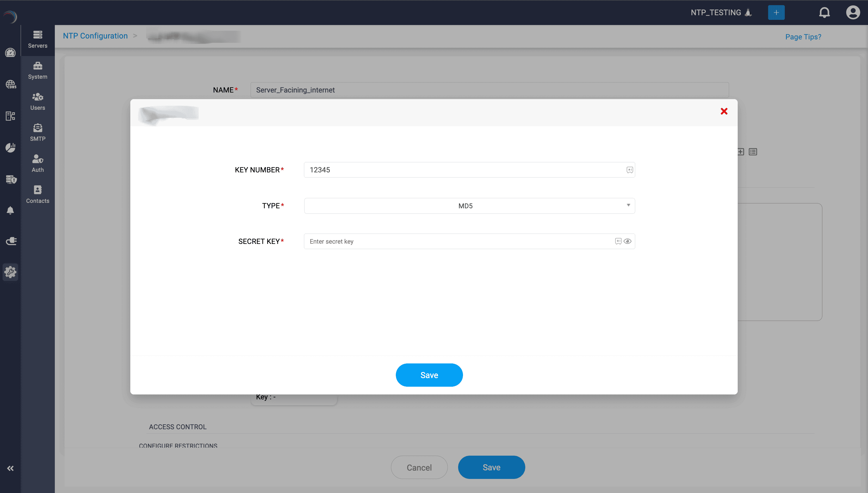Open the Page Tips link
The height and width of the screenshot is (493, 868).
point(803,36)
